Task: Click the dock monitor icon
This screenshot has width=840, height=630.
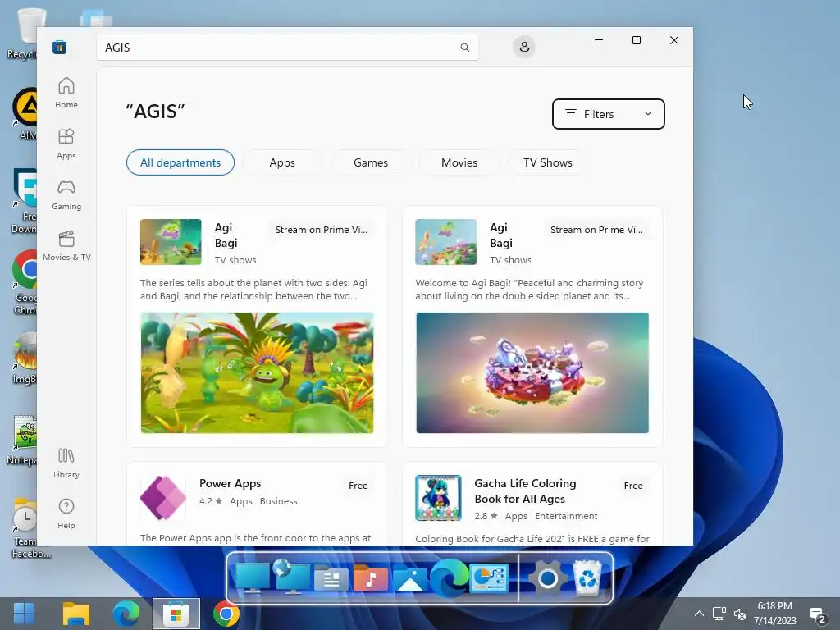Action: [252, 578]
